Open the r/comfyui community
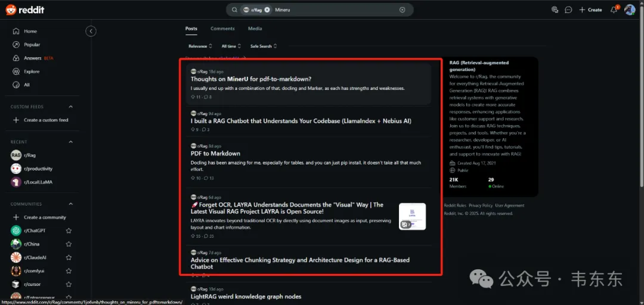 (35, 271)
